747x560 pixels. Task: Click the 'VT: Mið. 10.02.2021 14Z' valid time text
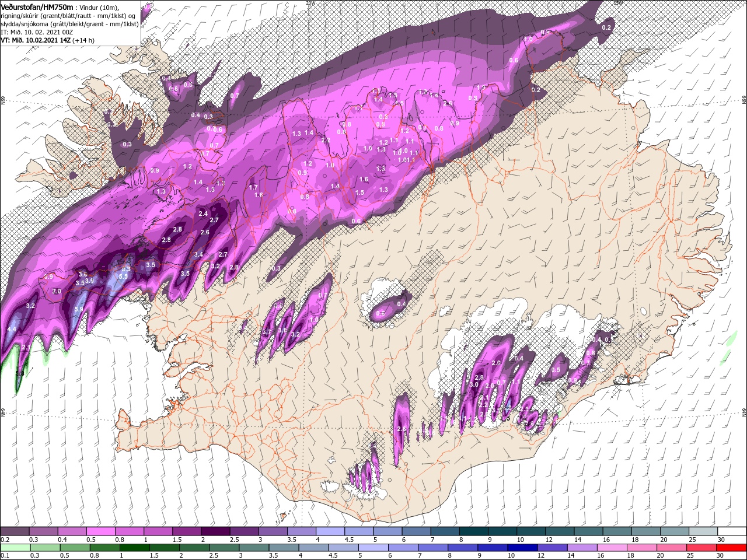(x=36, y=40)
